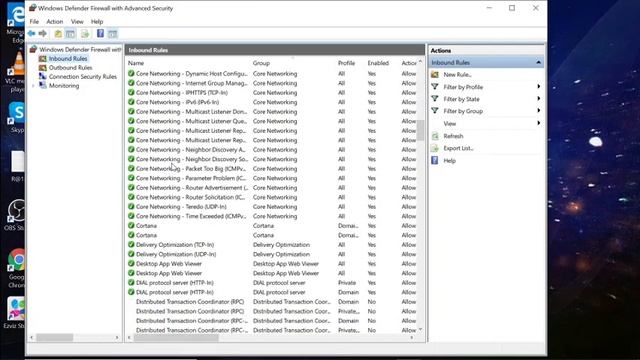Click the tree pane horizontal scrollbar thumb
The width and height of the screenshot is (640, 360).
coord(55,338)
